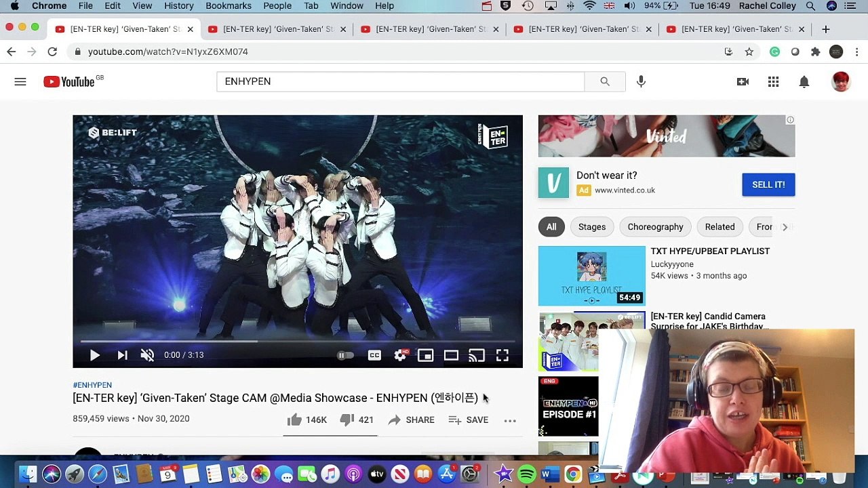Click the browser address bar URL

(167, 52)
